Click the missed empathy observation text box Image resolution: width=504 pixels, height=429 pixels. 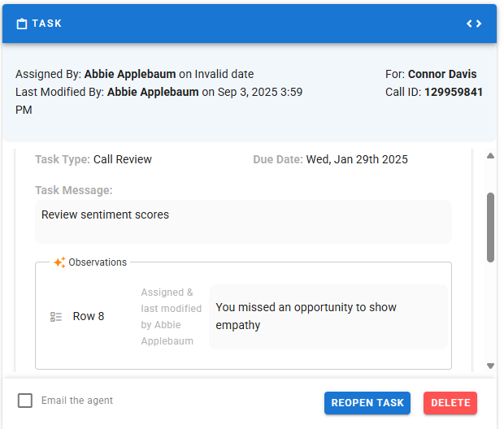point(328,317)
